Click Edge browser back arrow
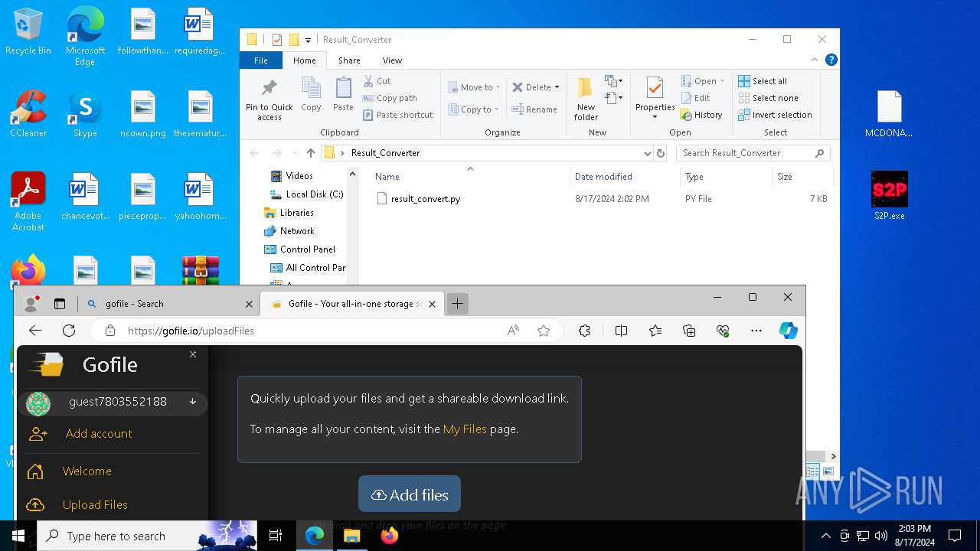This screenshot has height=551, width=980. (35, 331)
